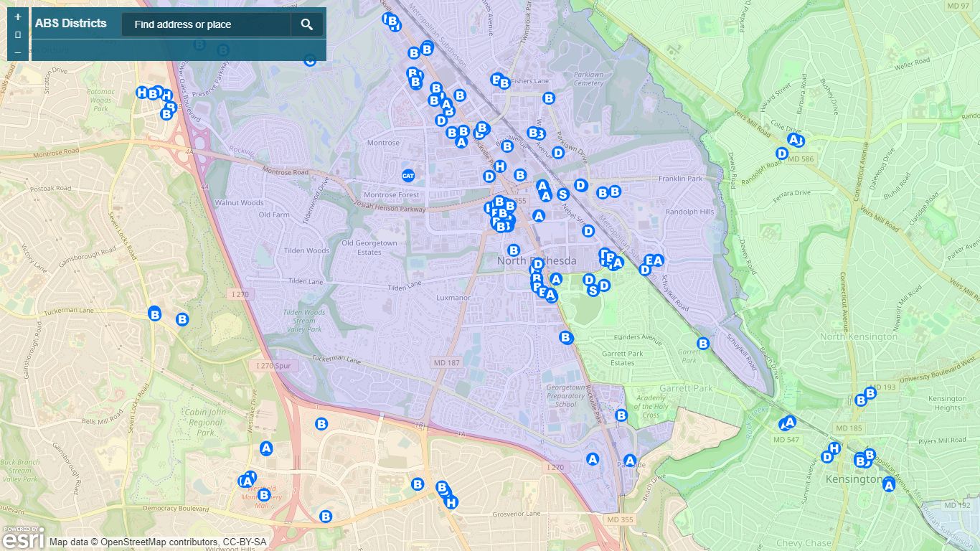Open A marker right of the E marker

(x=658, y=260)
